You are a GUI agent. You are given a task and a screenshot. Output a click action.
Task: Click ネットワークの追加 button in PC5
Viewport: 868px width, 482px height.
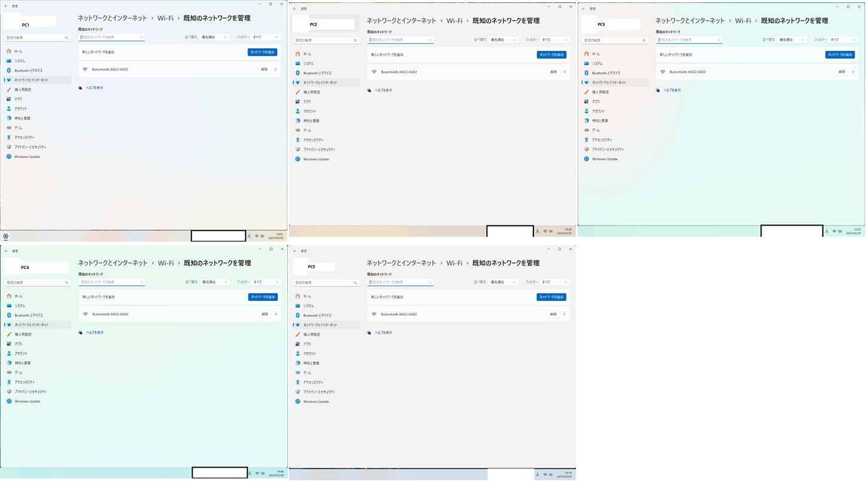(x=551, y=297)
